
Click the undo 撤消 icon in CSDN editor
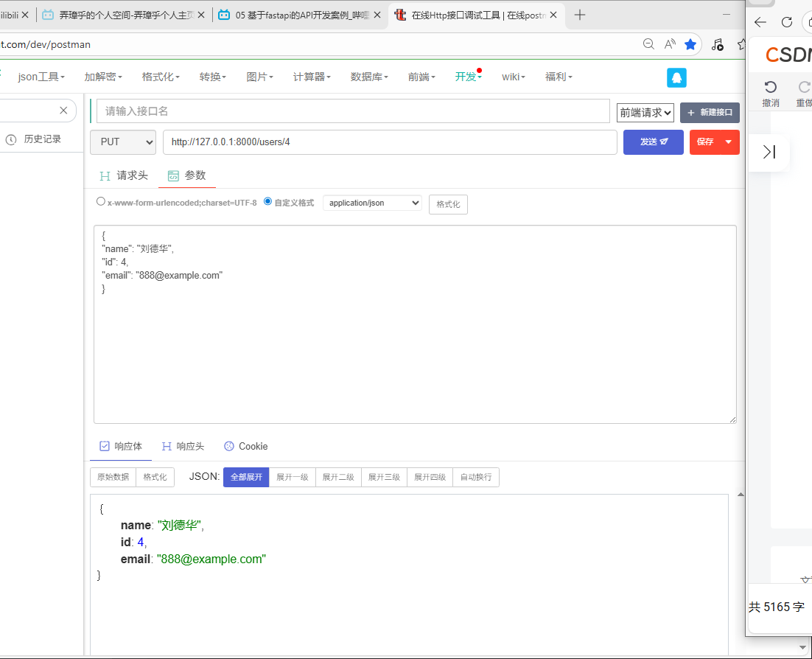(x=771, y=86)
